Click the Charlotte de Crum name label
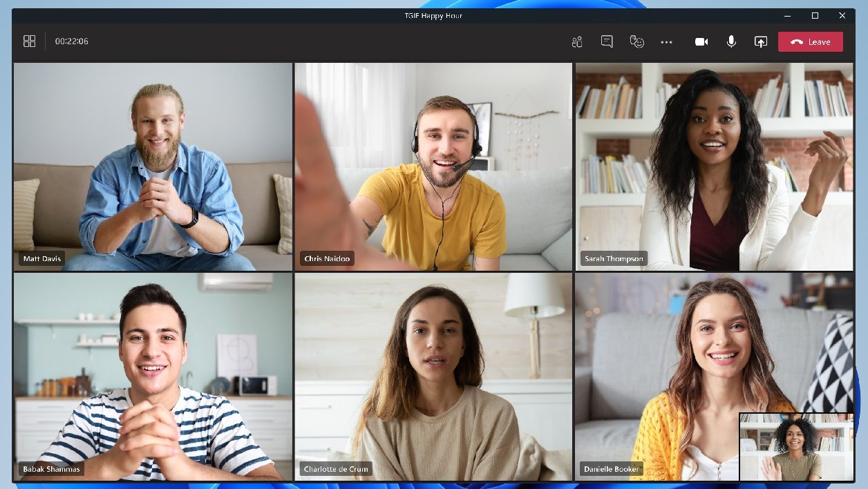868x489 pixels. coord(336,469)
